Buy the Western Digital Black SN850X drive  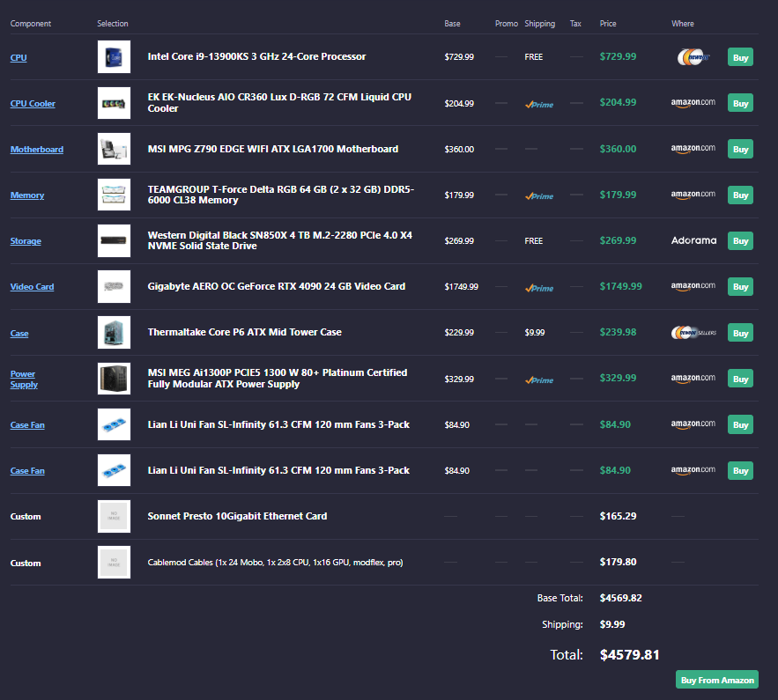pyautogui.click(x=740, y=241)
